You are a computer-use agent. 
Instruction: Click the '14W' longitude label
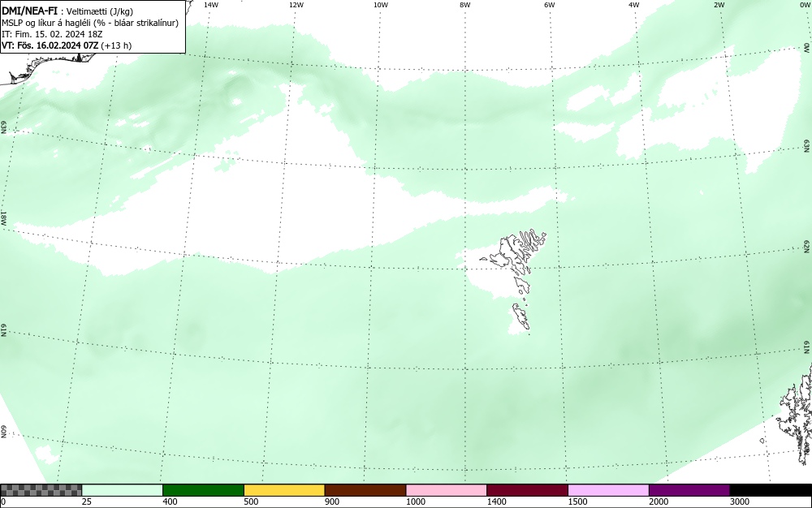point(211,5)
